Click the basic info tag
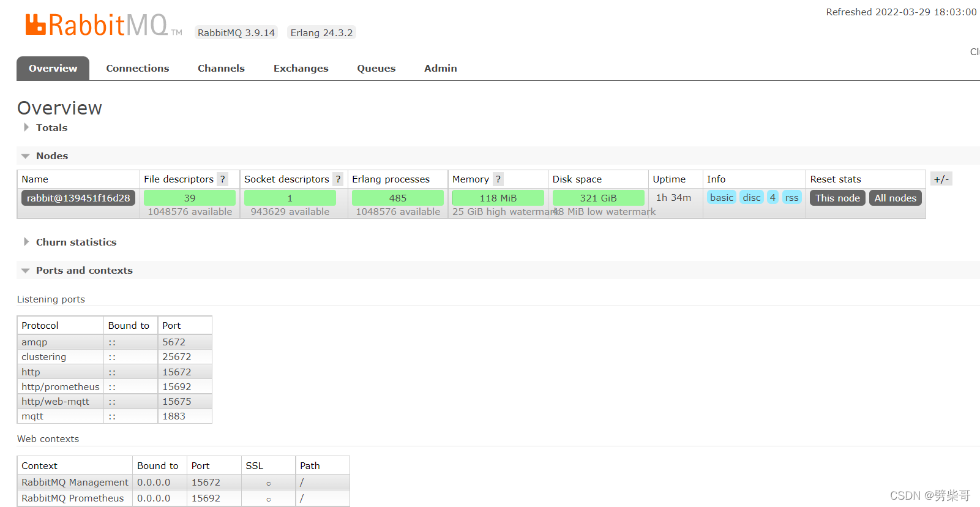 (x=722, y=197)
